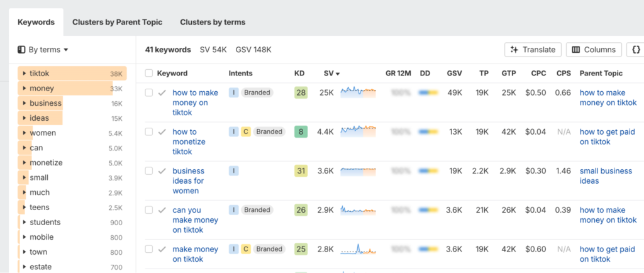The height and width of the screenshot is (273, 644).
Task: Check the 'make money on tiktok' row
Action: [x=148, y=249]
